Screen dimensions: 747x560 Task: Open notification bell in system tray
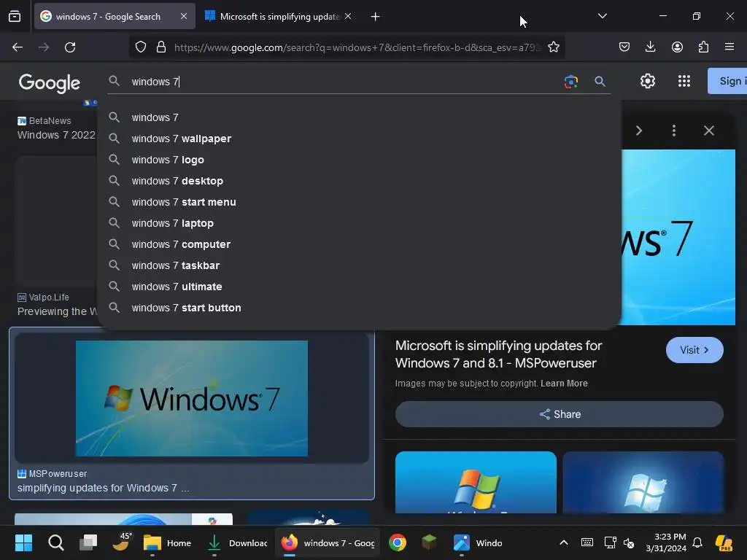(697, 542)
